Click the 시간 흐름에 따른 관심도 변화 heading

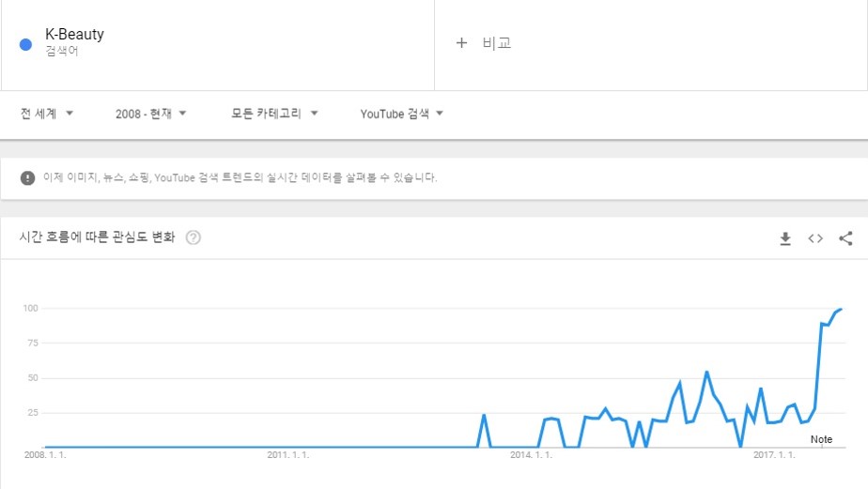(x=97, y=237)
